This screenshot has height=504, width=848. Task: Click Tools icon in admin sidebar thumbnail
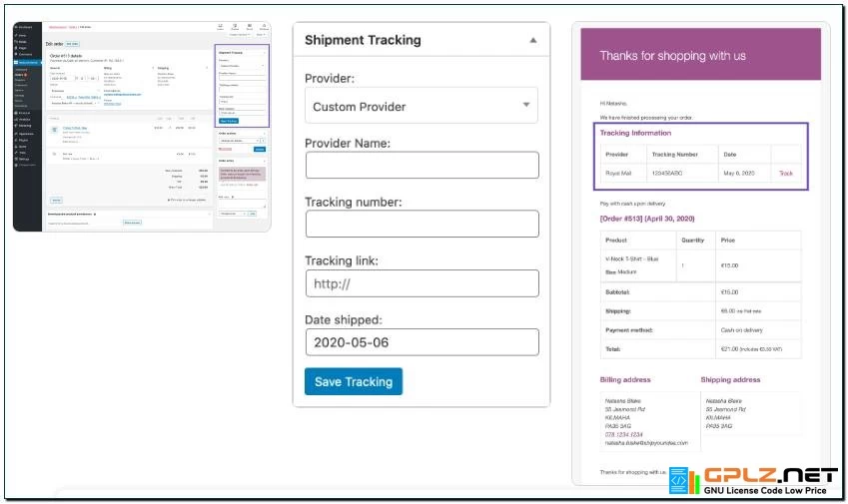[x=16, y=153]
